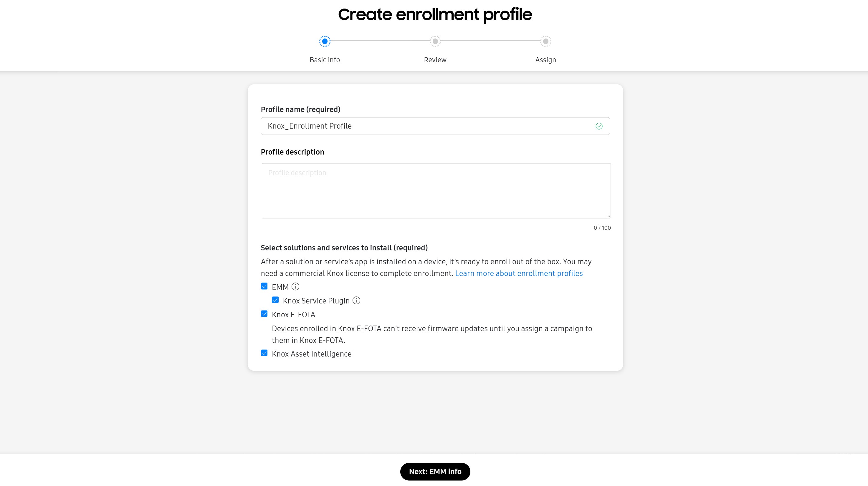Screen dimensions: 868x486
Task: Click the 0 / 100 character counter
Action: [602, 228]
